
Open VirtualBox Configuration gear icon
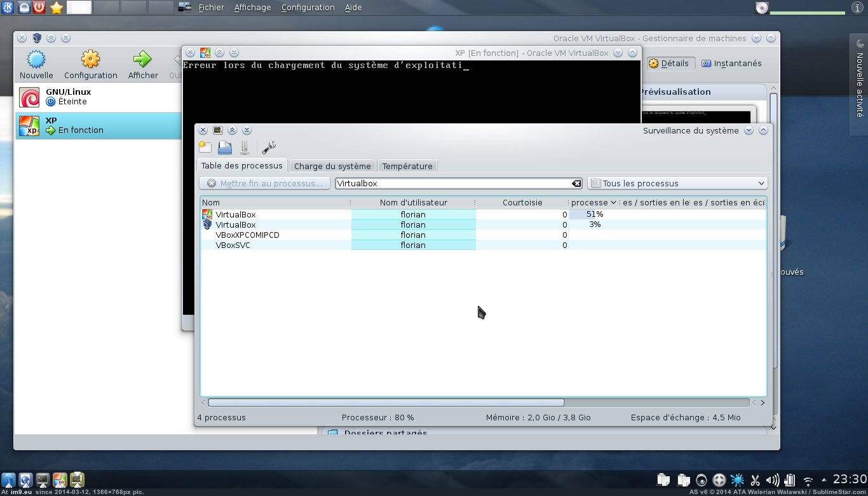pos(90,60)
